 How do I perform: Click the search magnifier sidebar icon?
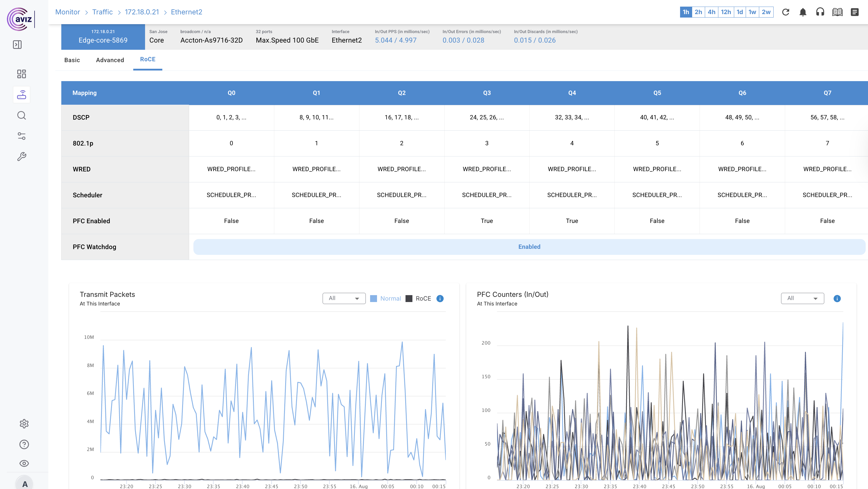click(x=21, y=115)
